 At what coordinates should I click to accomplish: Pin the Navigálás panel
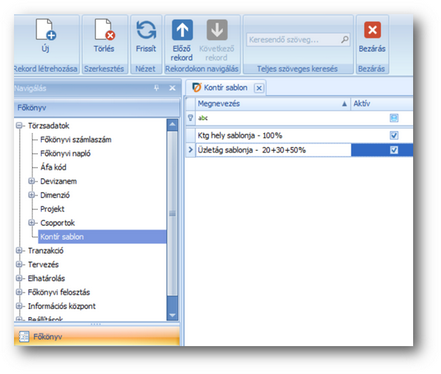[156, 88]
